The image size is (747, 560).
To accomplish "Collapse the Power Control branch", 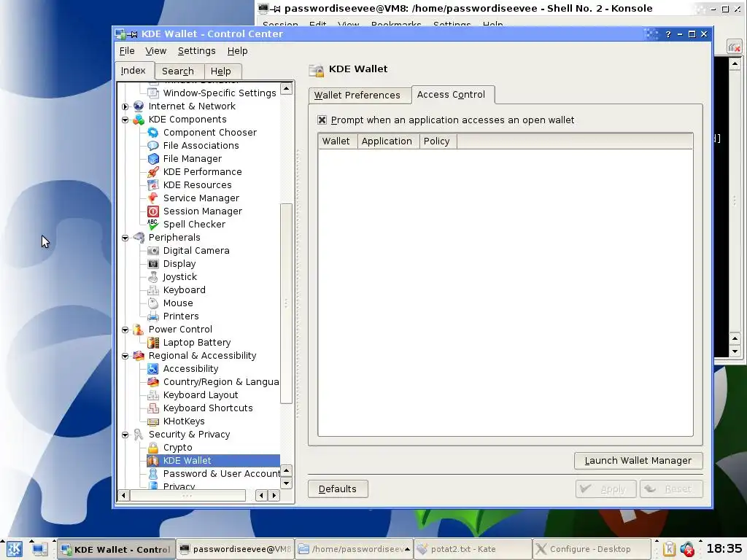I will pyautogui.click(x=125, y=330).
